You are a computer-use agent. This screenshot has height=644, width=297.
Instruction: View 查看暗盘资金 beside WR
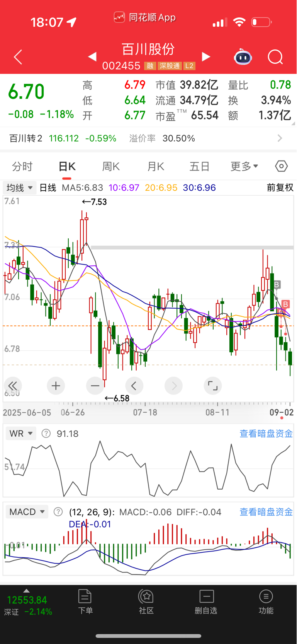coord(266,434)
